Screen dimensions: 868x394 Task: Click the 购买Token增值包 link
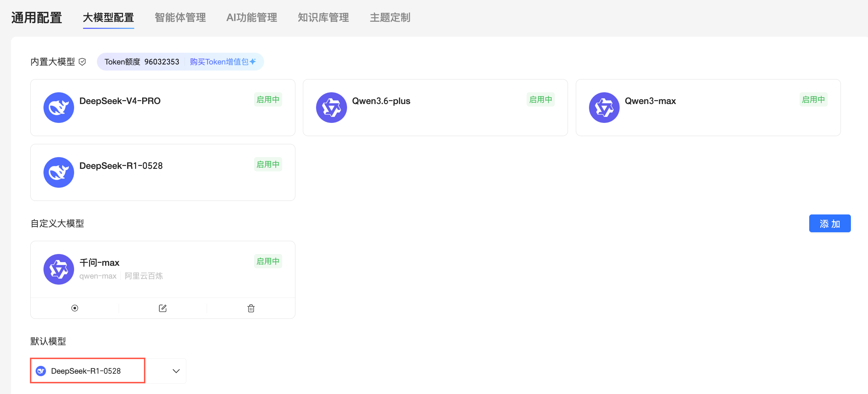click(x=219, y=62)
